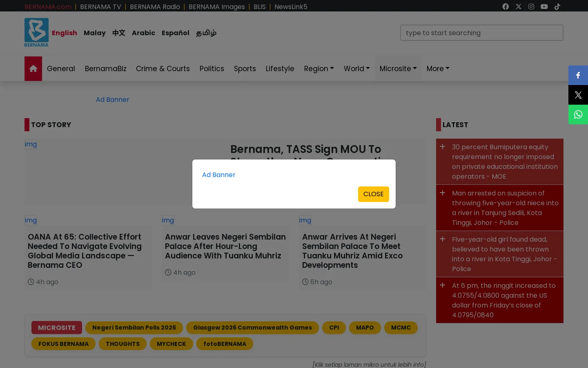Open 30 percent Bumiputera equity latest item
The image size is (588, 368).
pyautogui.click(x=505, y=162)
